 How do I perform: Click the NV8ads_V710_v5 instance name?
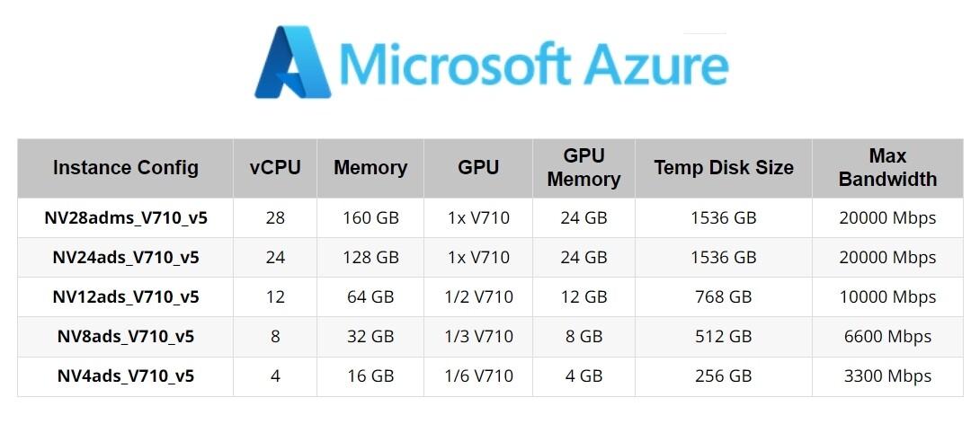point(126,337)
